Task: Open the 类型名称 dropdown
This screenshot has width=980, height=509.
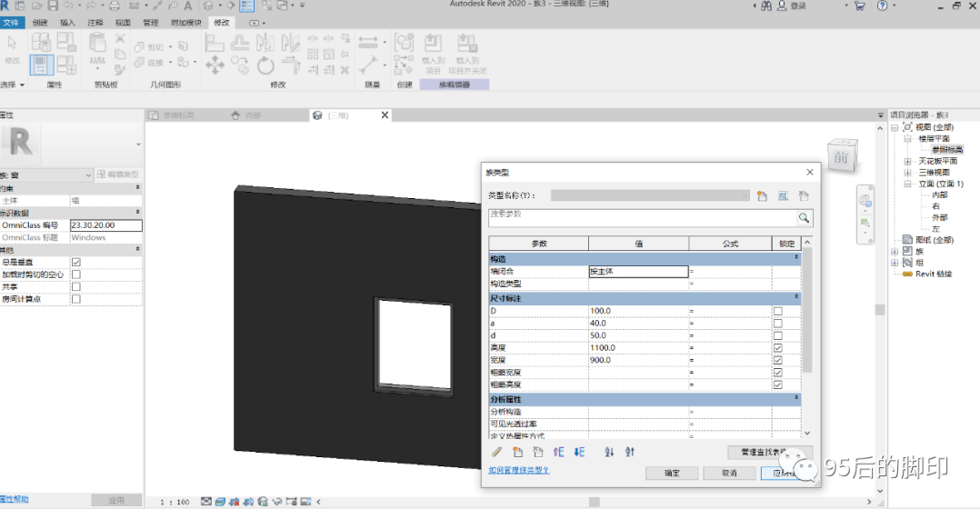Action: (x=744, y=195)
